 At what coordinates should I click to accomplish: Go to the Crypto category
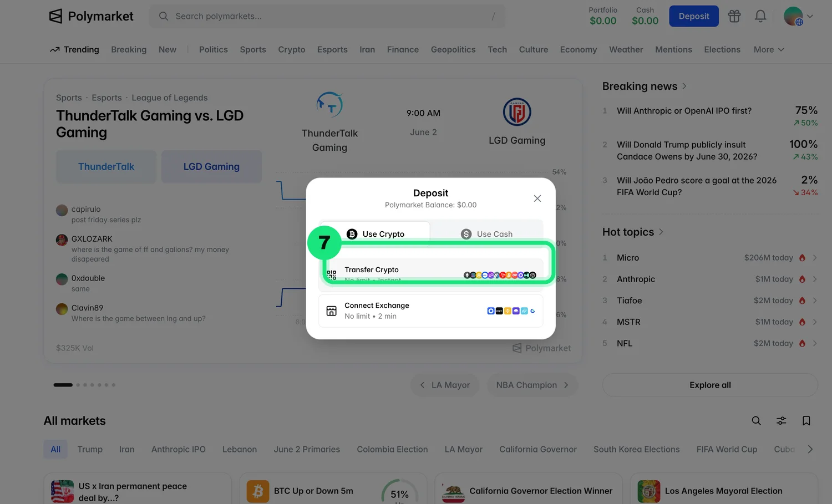[292, 49]
